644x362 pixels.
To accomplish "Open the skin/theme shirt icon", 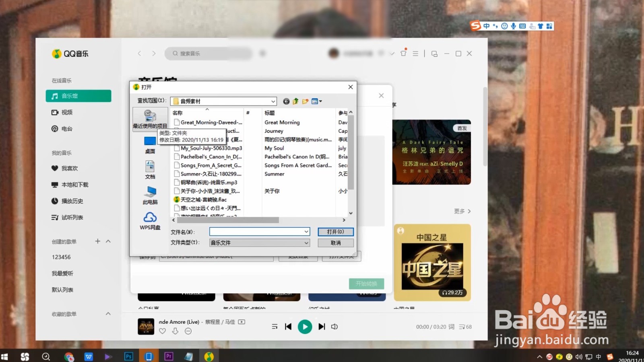I will click(x=403, y=53).
